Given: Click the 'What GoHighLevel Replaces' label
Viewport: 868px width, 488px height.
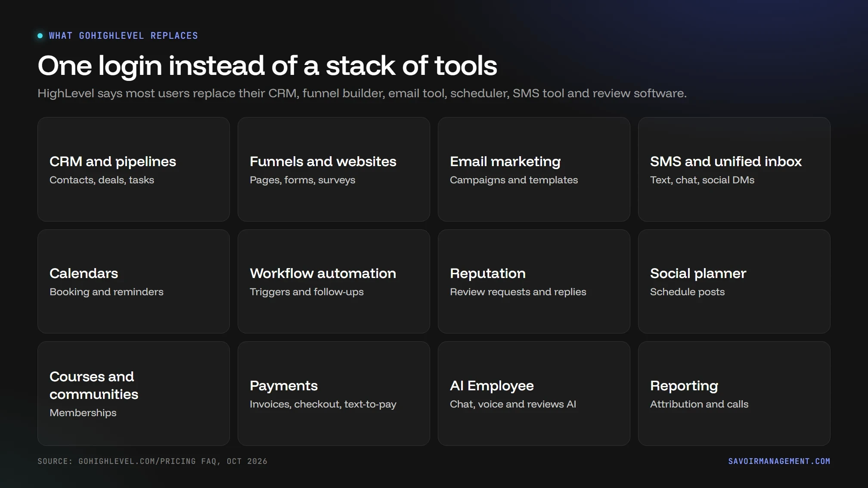Looking at the screenshot, I should (x=123, y=36).
